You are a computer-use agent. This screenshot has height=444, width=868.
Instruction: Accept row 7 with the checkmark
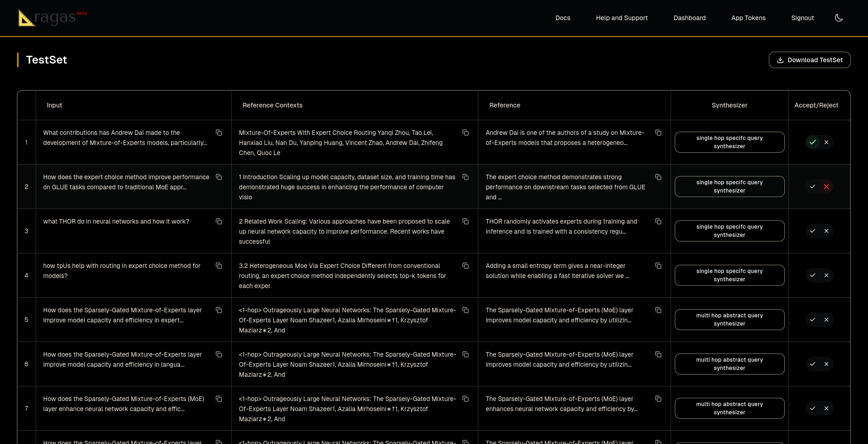(x=813, y=408)
